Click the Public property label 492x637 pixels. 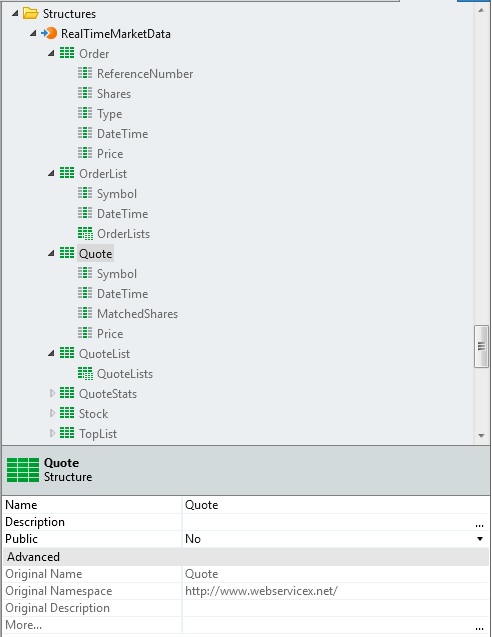pos(21,539)
